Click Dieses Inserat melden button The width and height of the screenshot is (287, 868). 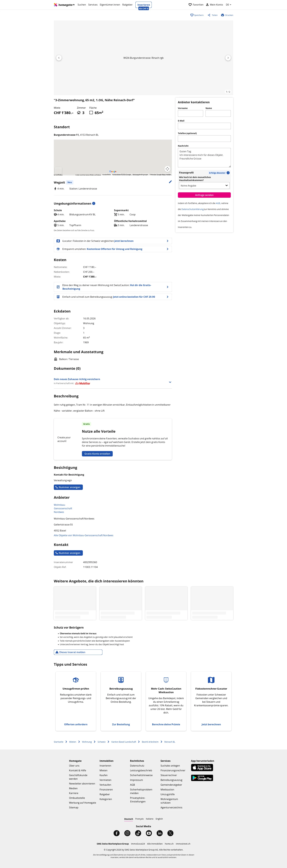click(x=78, y=652)
